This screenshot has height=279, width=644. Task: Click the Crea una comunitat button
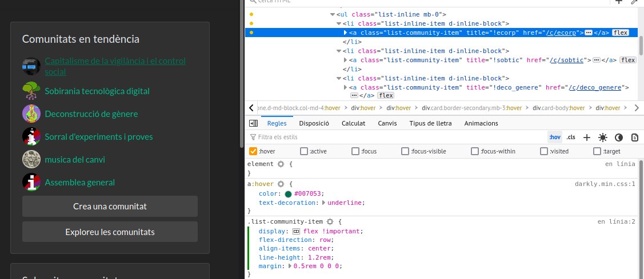pos(110,207)
